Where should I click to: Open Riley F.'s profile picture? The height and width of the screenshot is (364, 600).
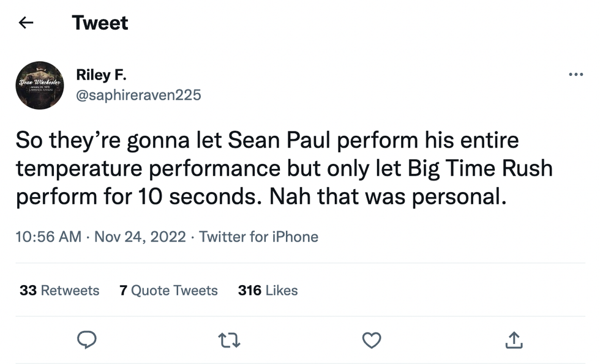pos(40,85)
